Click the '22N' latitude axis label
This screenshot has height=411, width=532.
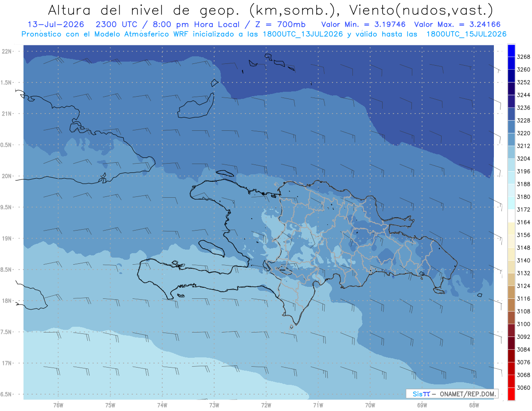7,51
